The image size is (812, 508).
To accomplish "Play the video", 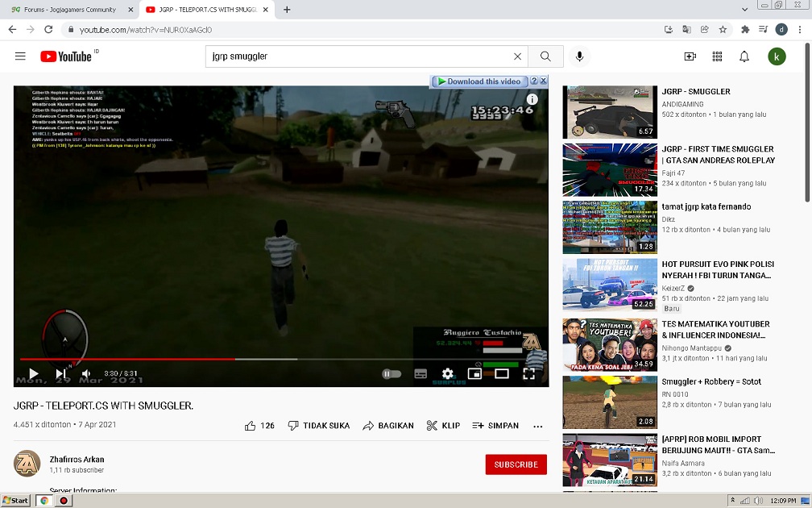I will coord(34,374).
